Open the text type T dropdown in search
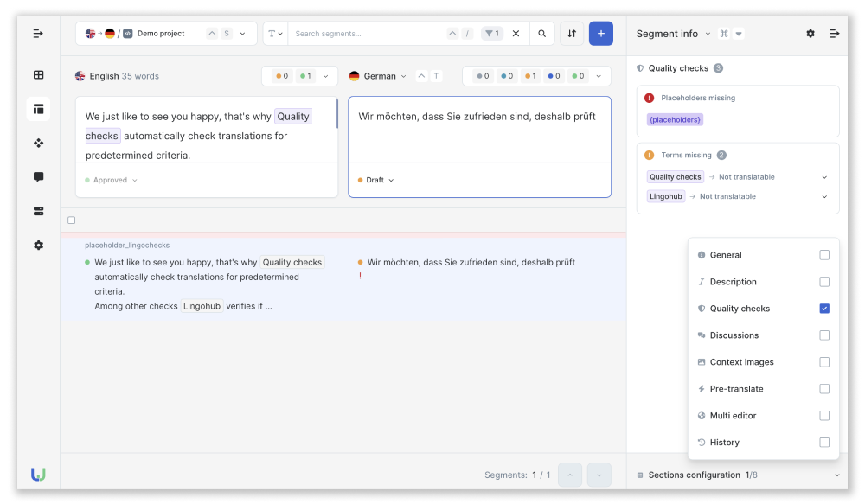865x504 pixels. click(x=275, y=34)
